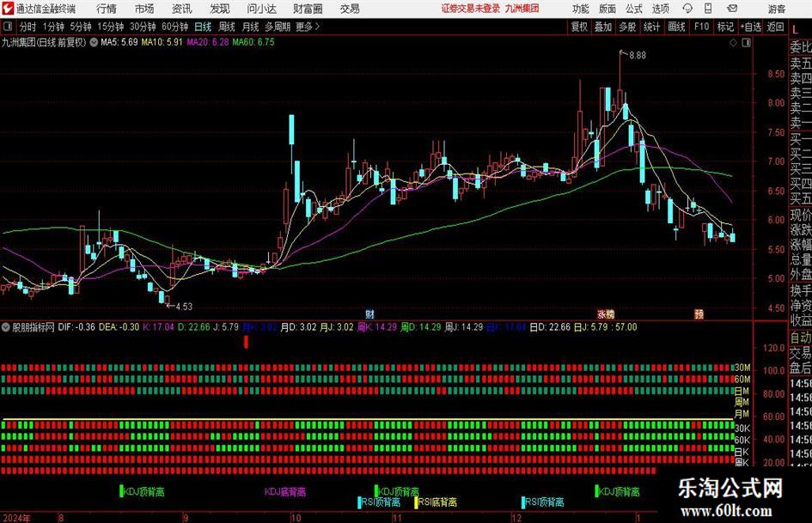Open the 交易 menu
The image size is (812, 523).
pos(350,9)
